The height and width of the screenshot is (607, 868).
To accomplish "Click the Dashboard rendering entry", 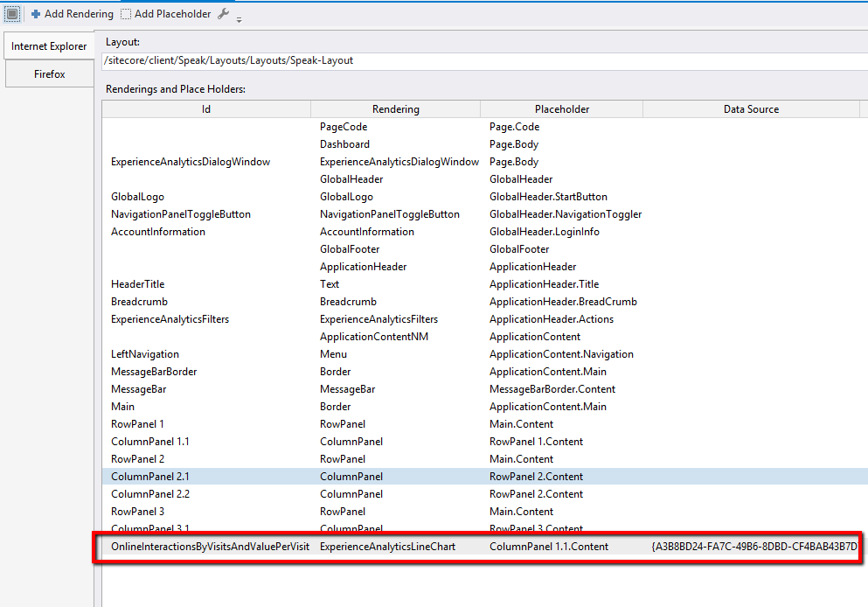I will [x=344, y=144].
